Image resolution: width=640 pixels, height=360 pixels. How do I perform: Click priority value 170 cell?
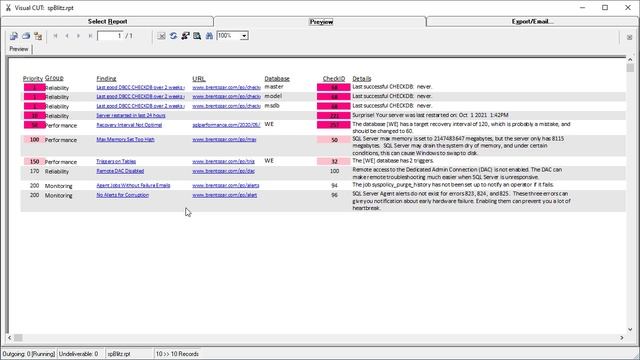(x=34, y=171)
